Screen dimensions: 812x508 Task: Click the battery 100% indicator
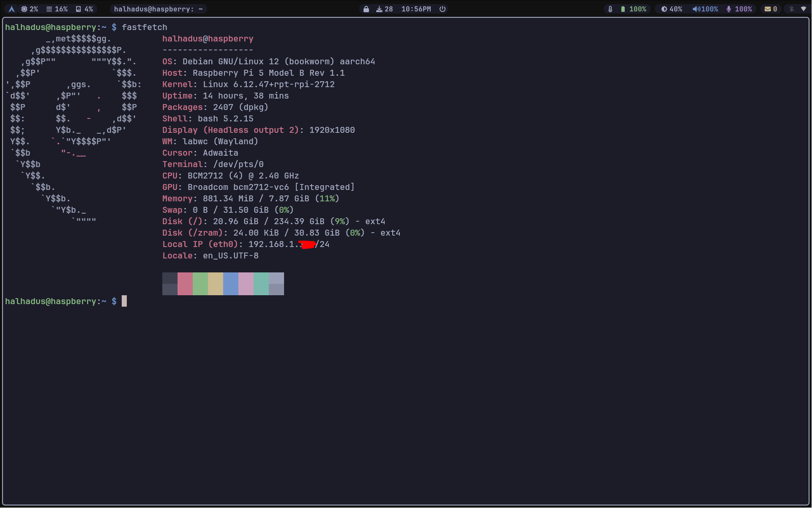(633, 9)
